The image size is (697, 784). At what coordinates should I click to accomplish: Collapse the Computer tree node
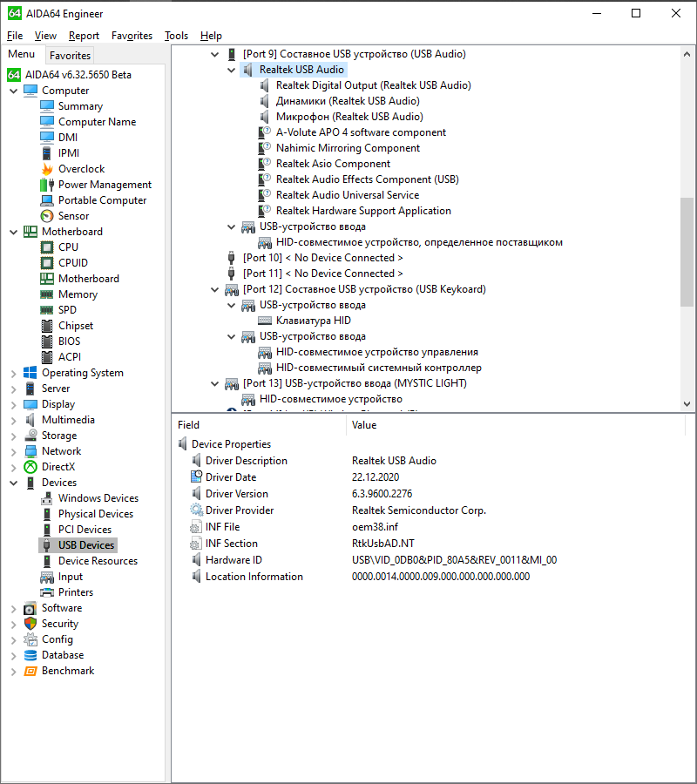14,91
